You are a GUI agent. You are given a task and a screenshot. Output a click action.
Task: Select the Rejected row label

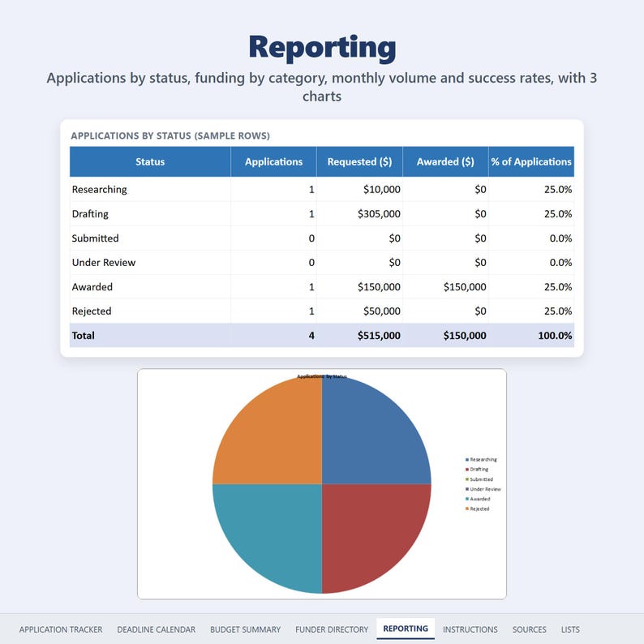(92, 311)
